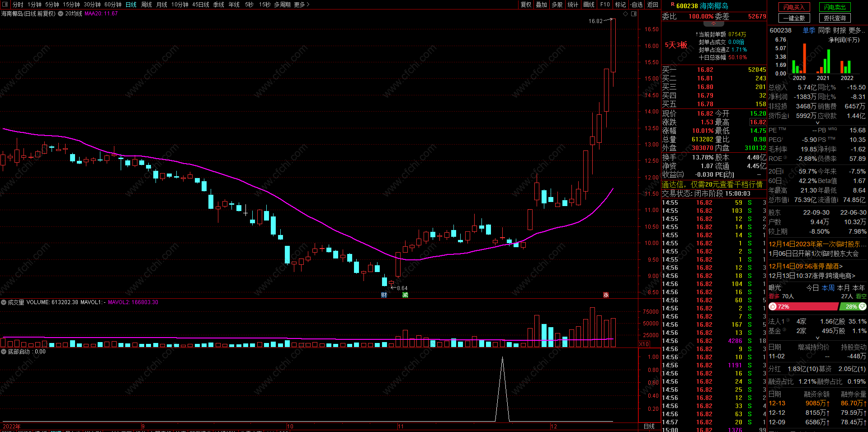Viewport: 868px width, 432px height.
Task: Select the 日线 daily chart tab
Action: tap(131, 5)
